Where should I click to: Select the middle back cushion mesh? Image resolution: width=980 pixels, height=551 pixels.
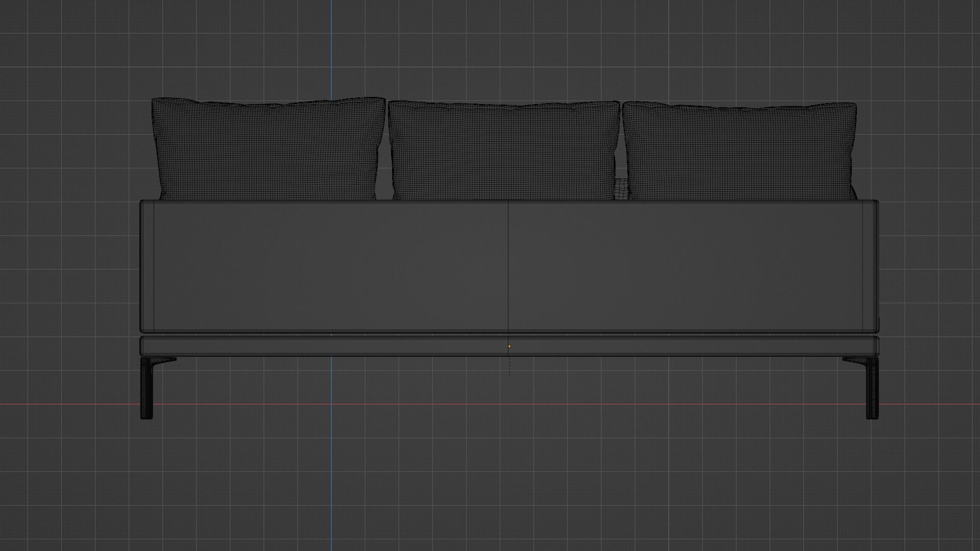point(504,151)
